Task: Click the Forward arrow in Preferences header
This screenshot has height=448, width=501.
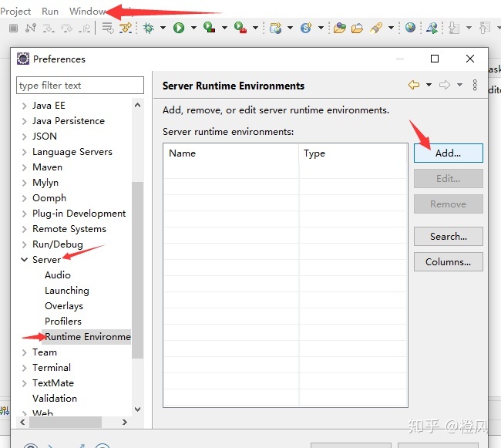Action: [445, 85]
